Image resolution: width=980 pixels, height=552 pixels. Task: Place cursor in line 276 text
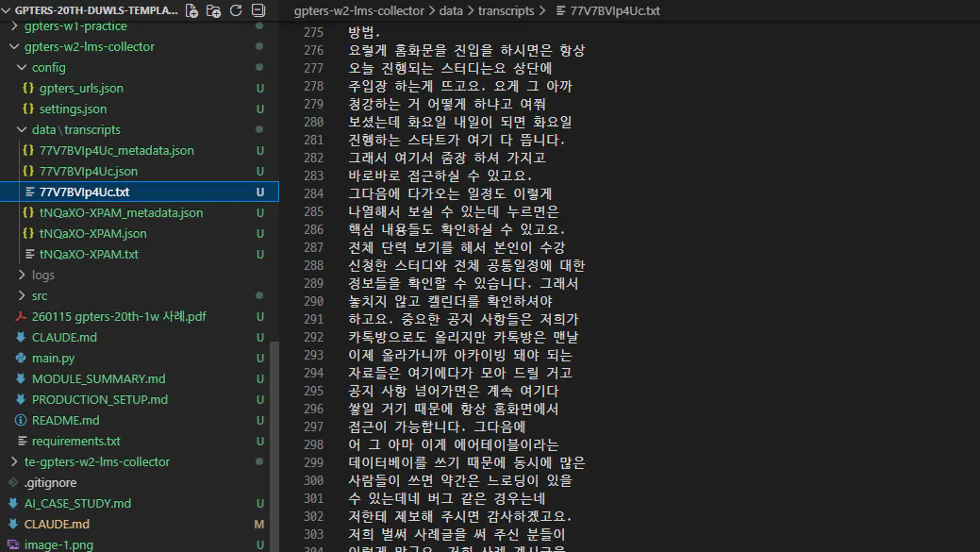(466, 51)
